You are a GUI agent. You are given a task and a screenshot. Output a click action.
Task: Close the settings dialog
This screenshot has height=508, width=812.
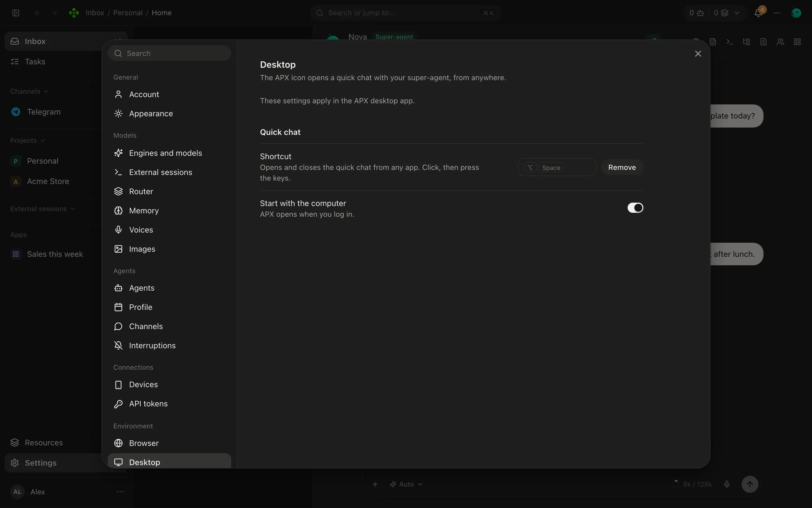(x=698, y=54)
